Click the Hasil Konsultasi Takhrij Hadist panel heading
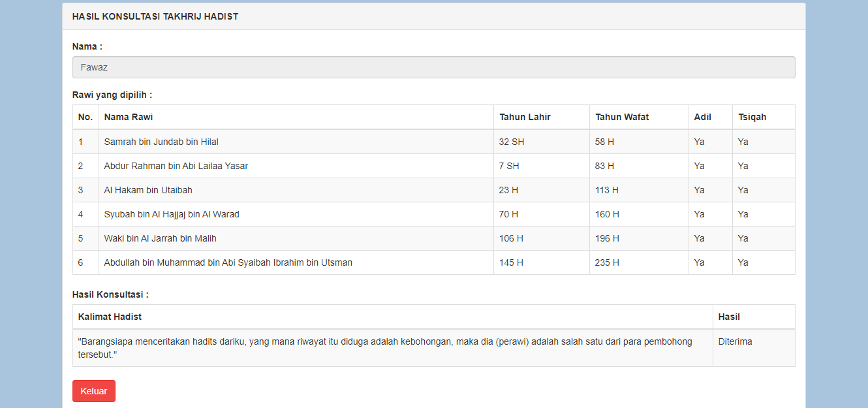Image resolution: width=868 pixels, height=408 pixels. [155, 16]
